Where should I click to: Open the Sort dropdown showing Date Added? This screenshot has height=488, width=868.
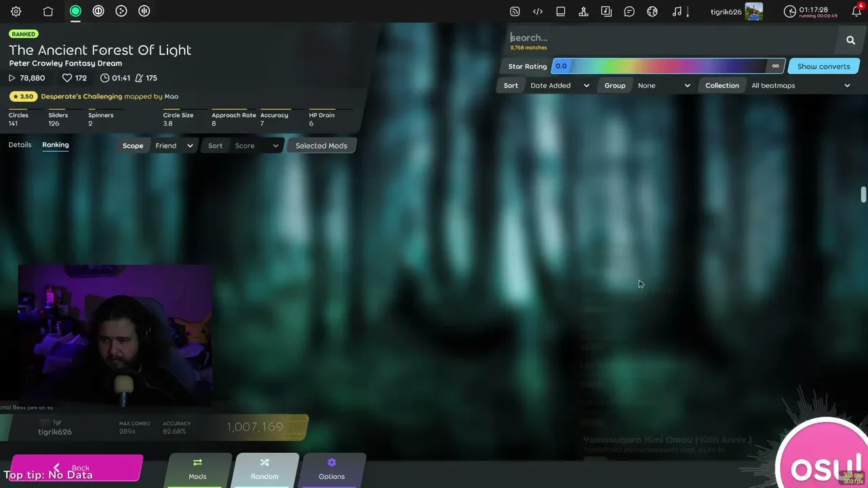coord(560,85)
